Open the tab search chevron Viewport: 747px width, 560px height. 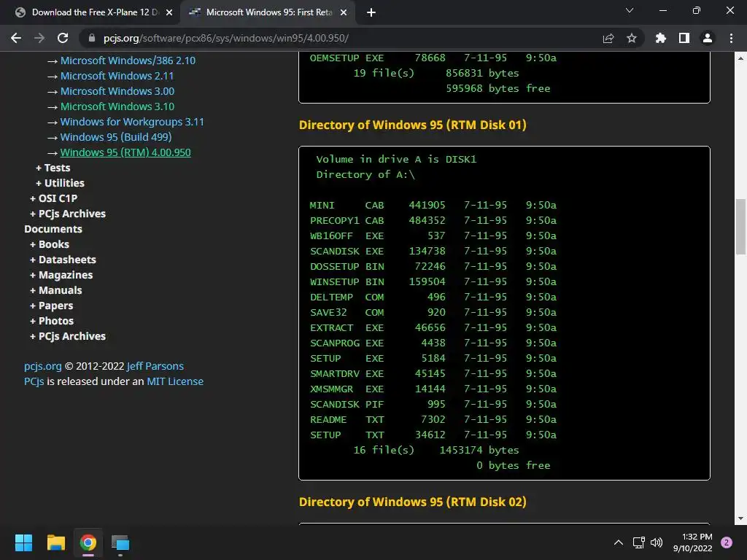(x=630, y=10)
